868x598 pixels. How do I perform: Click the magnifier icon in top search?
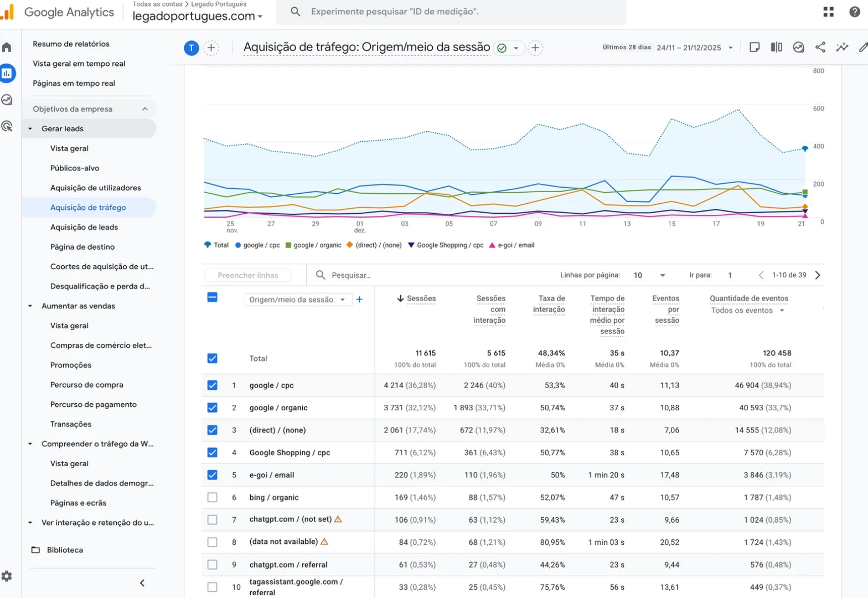[296, 12]
